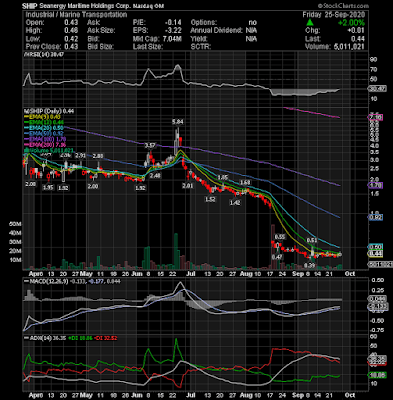Click the 1.70 EMA(100) axis price tag
This screenshot has height=400, width=393.
[376, 185]
